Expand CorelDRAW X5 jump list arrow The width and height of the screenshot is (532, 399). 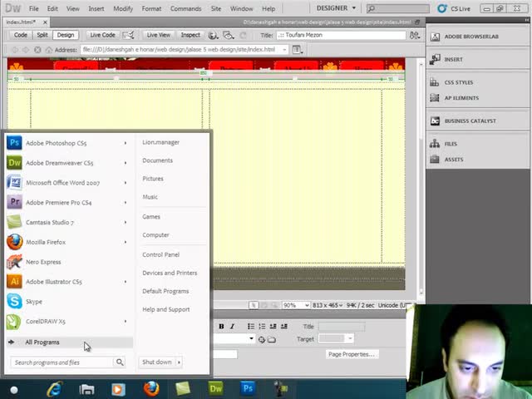pyautogui.click(x=126, y=322)
